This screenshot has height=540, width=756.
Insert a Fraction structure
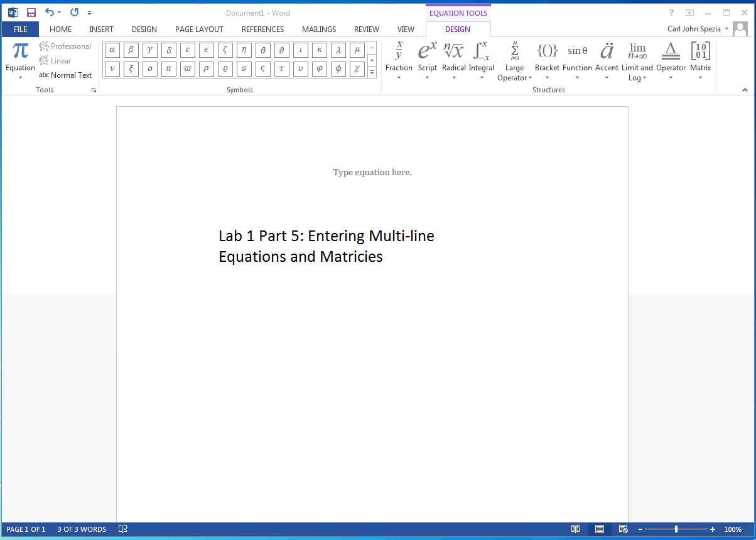[x=399, y=60]
